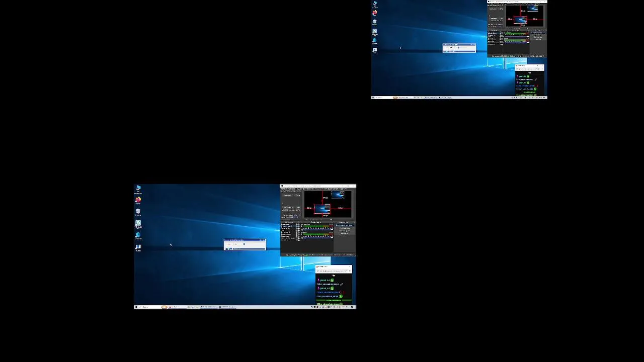
Task: Open teal checkmark app icon in the lower desktop capture
Action: point(138,223)
